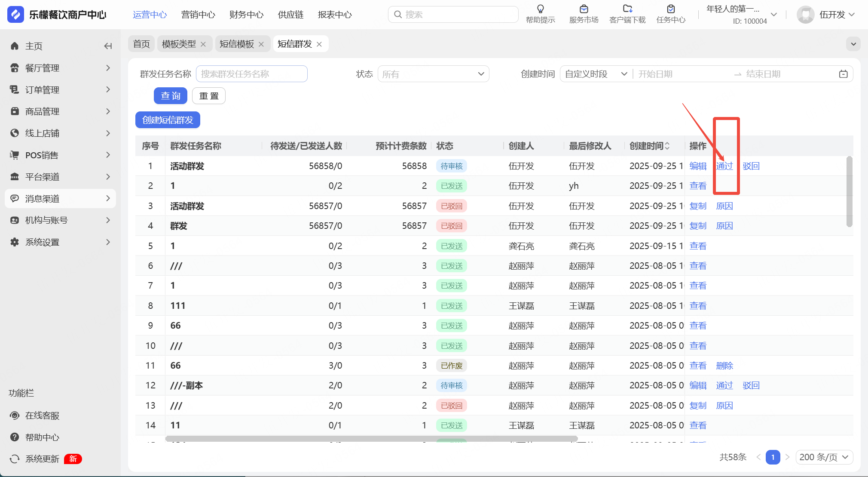The image size is (868, 477).
Task: Sort the table by 创建时间
Action: pyautogui.click(x=667, y=146)
